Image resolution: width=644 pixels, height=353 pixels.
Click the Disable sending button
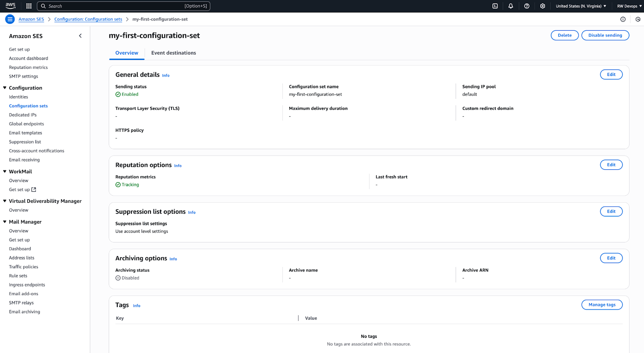click(x=605, y=35)
